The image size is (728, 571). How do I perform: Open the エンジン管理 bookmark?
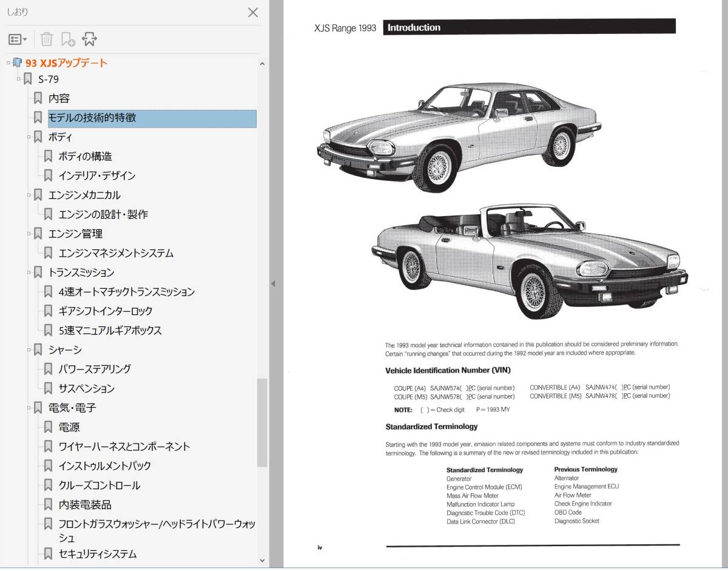click(x=75, y=234)
